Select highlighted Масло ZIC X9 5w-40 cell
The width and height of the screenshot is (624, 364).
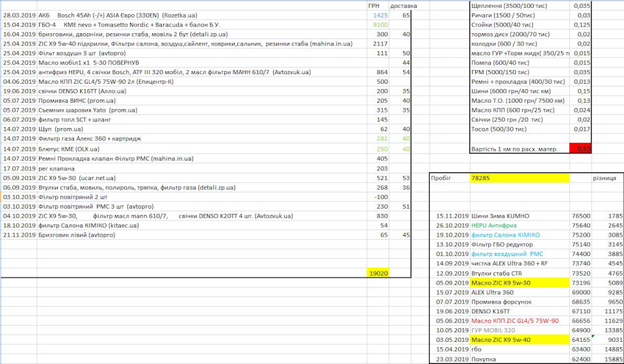tap(520, 340)
